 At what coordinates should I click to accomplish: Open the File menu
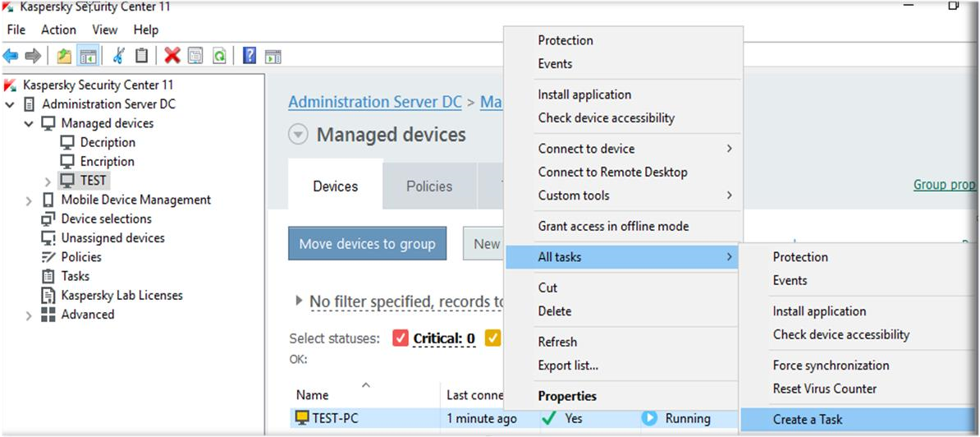pos(16,30)
